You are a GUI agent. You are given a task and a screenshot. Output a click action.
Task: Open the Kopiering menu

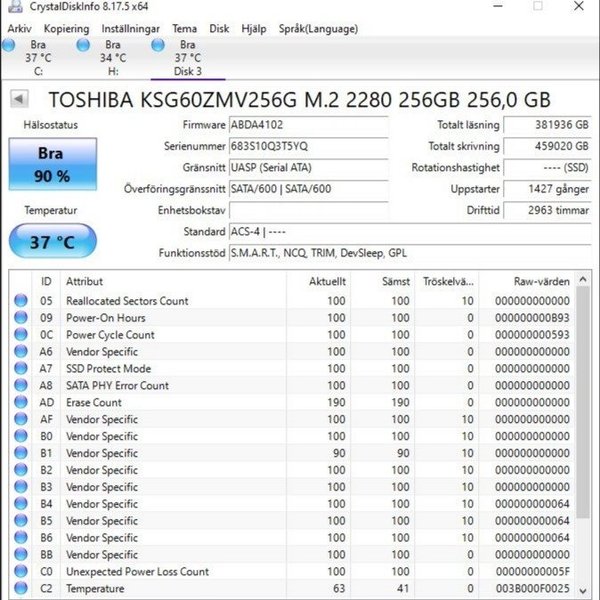coord(67,29)
